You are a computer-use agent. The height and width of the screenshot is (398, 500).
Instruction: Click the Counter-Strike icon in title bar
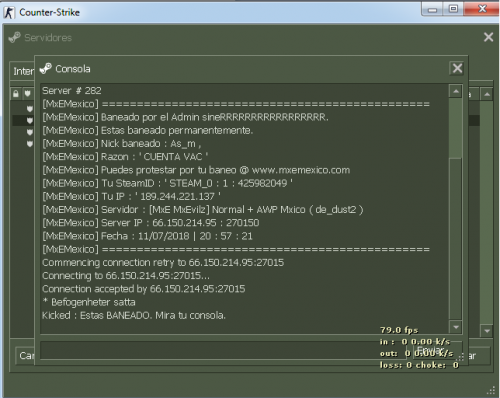[9, 12]
